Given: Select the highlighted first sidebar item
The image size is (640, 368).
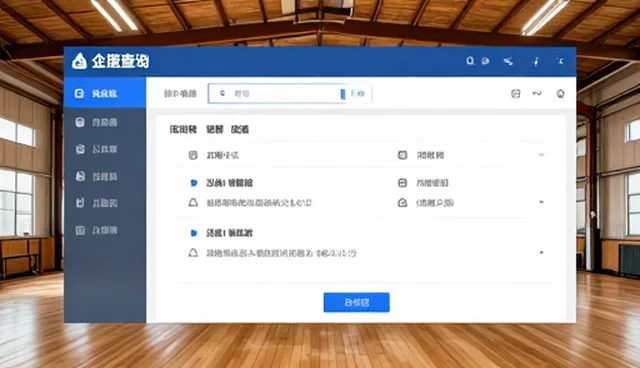Looking at the screenshot, I should [x=105, y=93].
